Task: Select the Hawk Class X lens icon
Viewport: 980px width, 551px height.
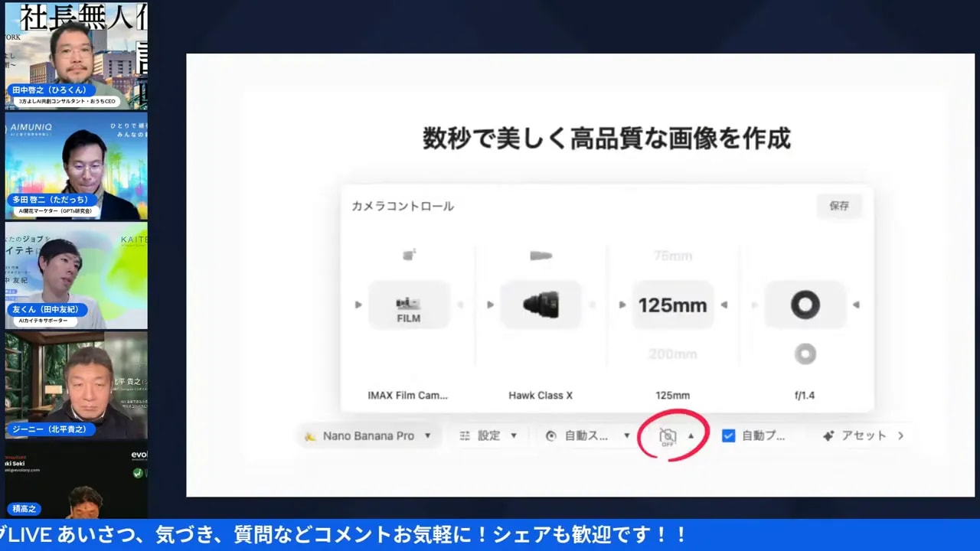Action: 541,305
